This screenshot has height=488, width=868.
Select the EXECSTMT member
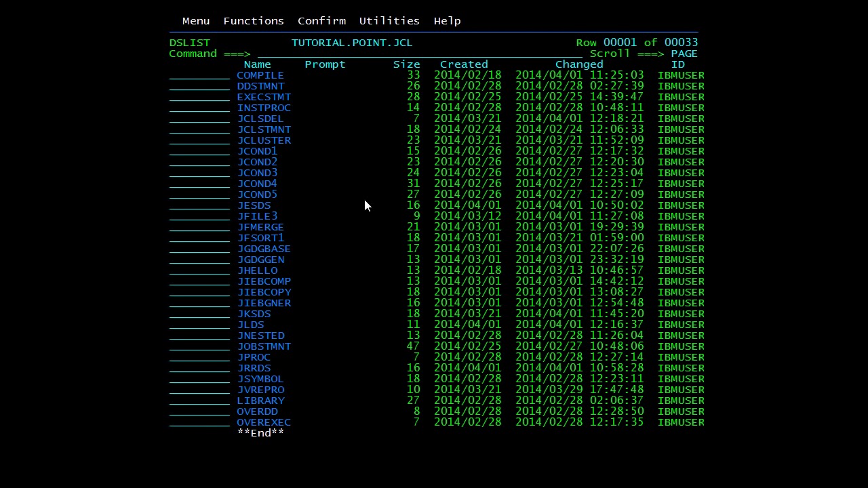tap(264, 97)
